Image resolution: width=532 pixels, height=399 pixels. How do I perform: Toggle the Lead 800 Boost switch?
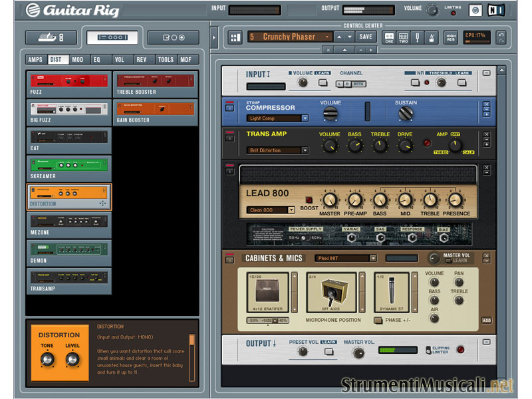[x=308, y=200]
